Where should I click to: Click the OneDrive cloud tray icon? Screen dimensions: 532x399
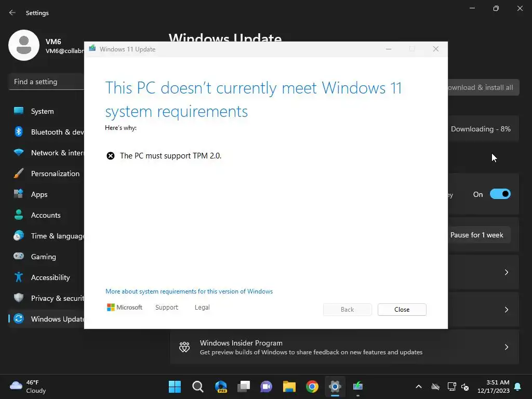(435, 387)
